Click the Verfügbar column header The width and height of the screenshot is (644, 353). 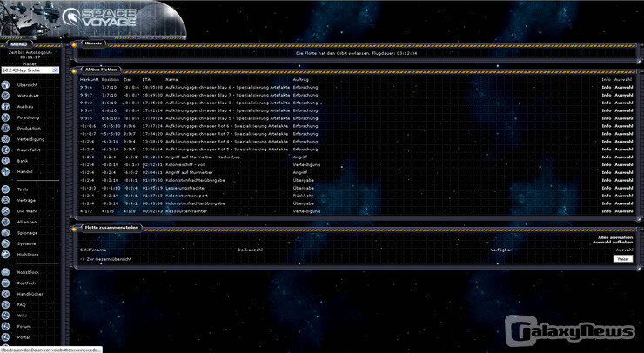[501, 250]
